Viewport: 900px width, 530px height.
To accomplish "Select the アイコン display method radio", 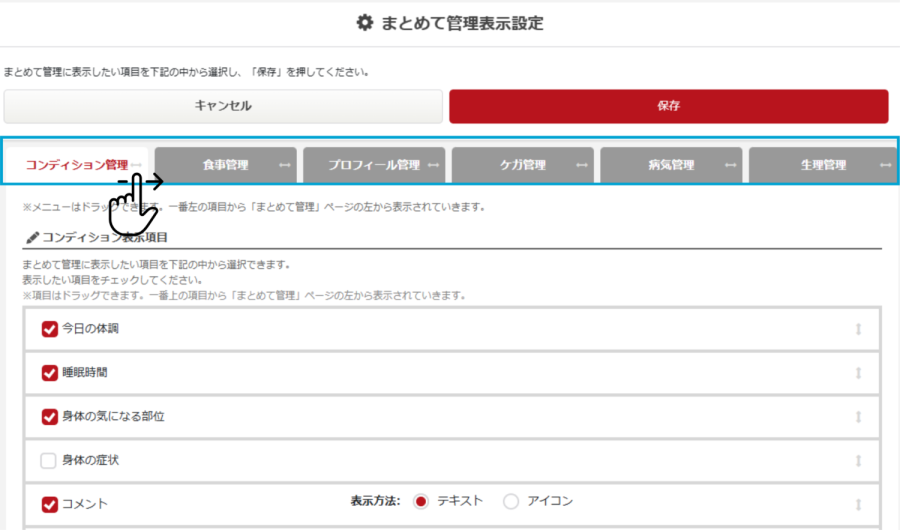I will coord(511,501).
